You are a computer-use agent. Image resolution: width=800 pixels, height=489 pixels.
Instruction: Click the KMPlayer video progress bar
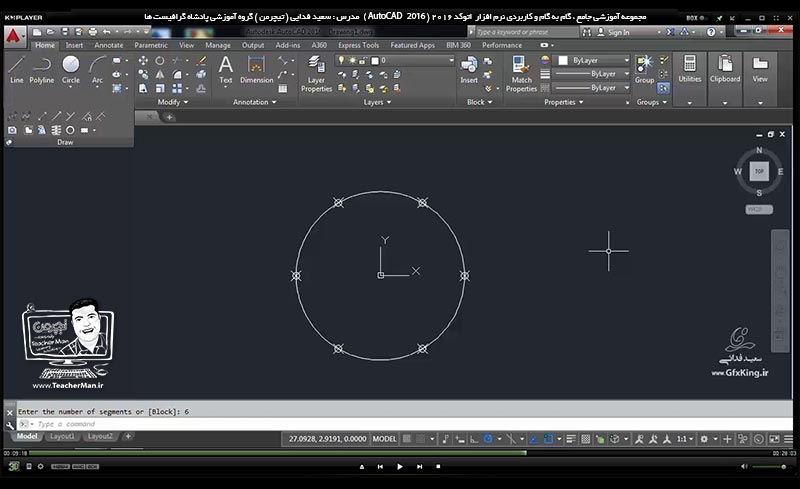coord(398,453)
